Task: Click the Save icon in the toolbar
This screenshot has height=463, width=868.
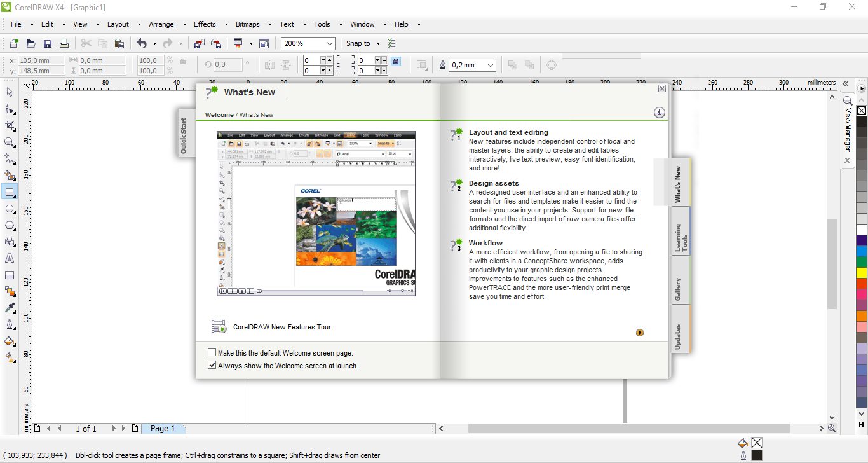Action: (x=48, y=44)
